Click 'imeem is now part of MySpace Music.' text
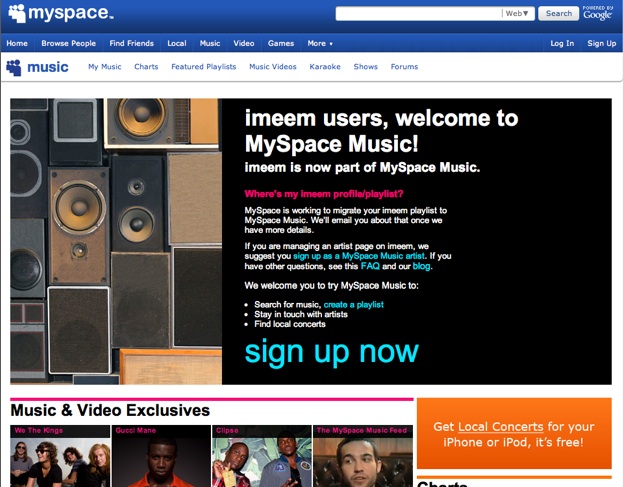 362,168
